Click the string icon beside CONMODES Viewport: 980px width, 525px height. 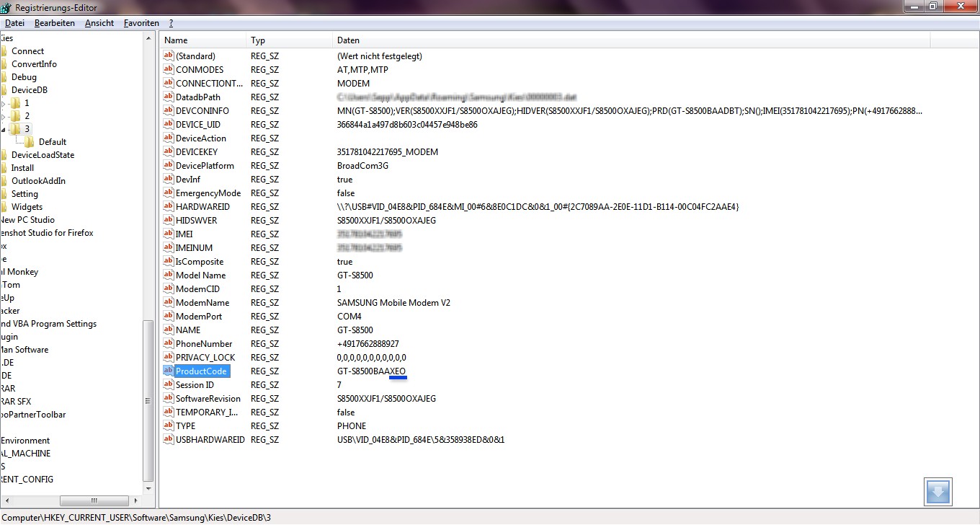(x=169, y=70)
